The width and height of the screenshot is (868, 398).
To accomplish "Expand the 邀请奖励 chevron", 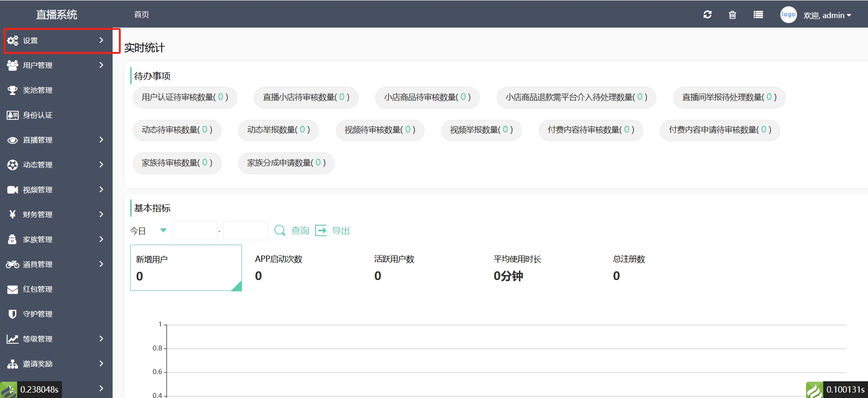I will click(x=101, y=364).
